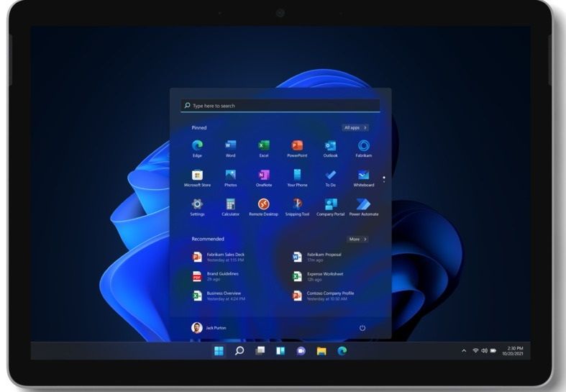
Task: Open the Outlook pinned app
Action: [330, 148]
